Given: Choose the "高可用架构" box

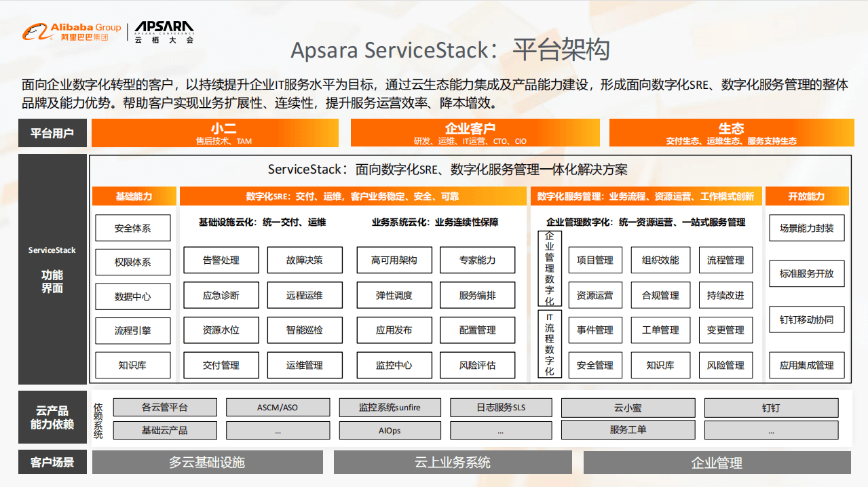Looking at the screenshot, I should tap(394, 260).
